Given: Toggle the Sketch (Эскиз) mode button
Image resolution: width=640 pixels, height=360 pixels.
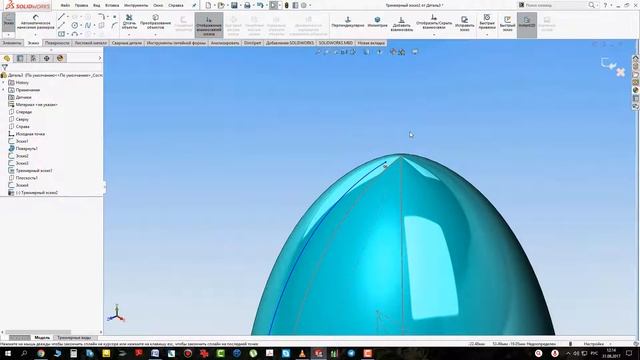Looking at the screenshot, I should pos(9,21).
